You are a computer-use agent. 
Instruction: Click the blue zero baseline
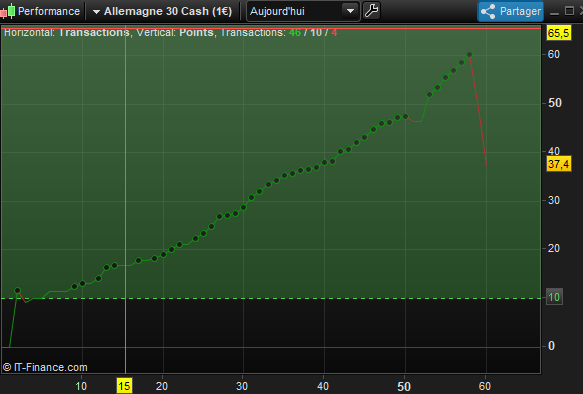click(x=271, y=347)
